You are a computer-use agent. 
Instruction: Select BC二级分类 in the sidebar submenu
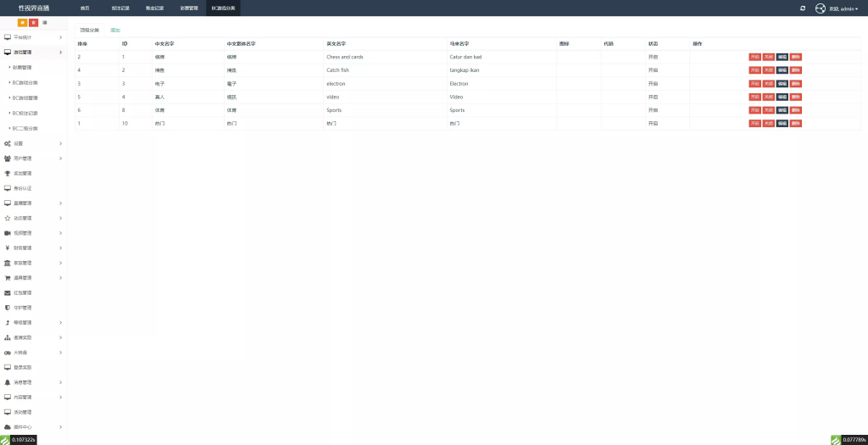(x=25, y=128)
